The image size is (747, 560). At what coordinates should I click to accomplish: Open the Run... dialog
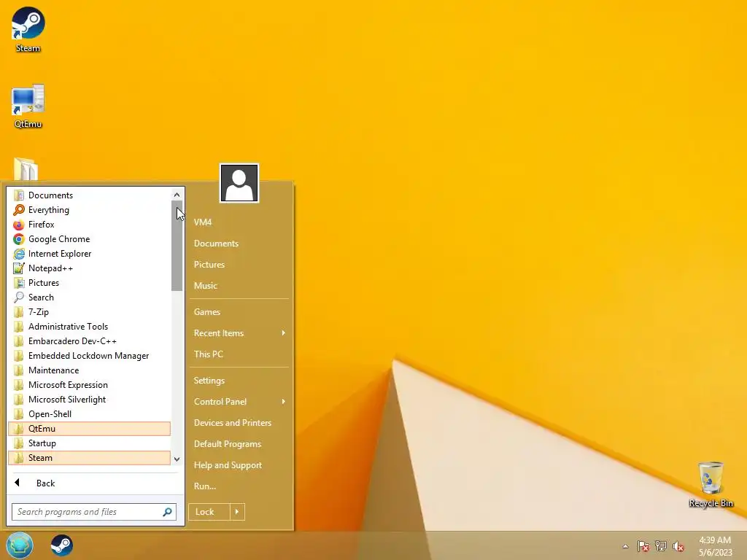[239, 486]
